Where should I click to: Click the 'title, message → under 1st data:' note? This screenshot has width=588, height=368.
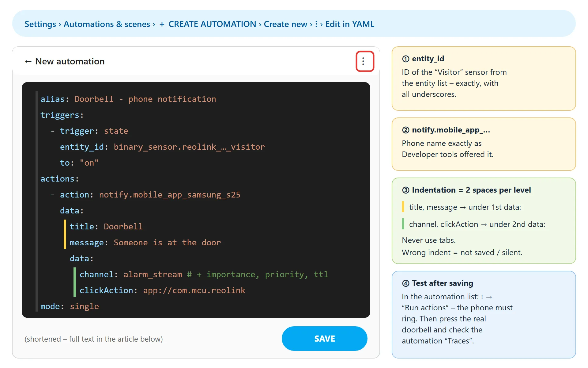point(465,207)
